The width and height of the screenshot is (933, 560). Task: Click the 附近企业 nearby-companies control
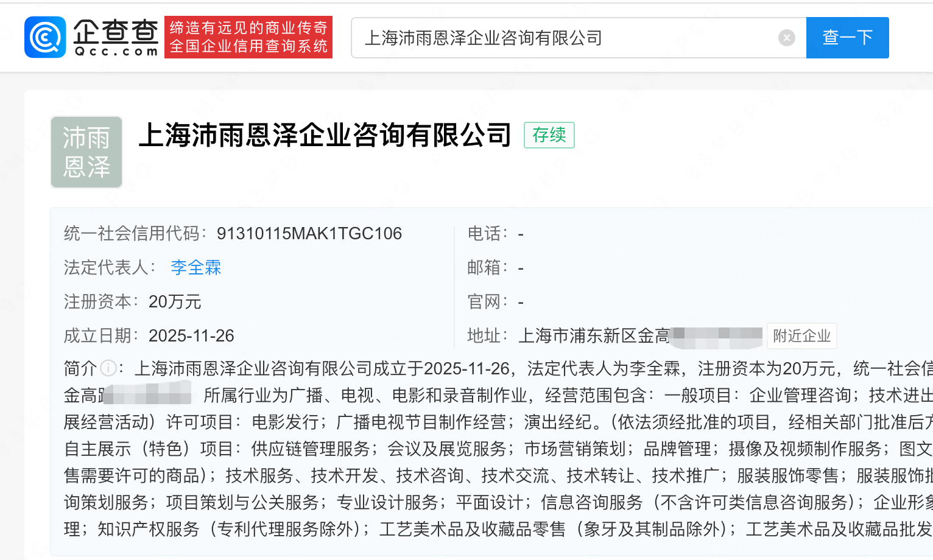pyautogui.click(x=801, y=335)
